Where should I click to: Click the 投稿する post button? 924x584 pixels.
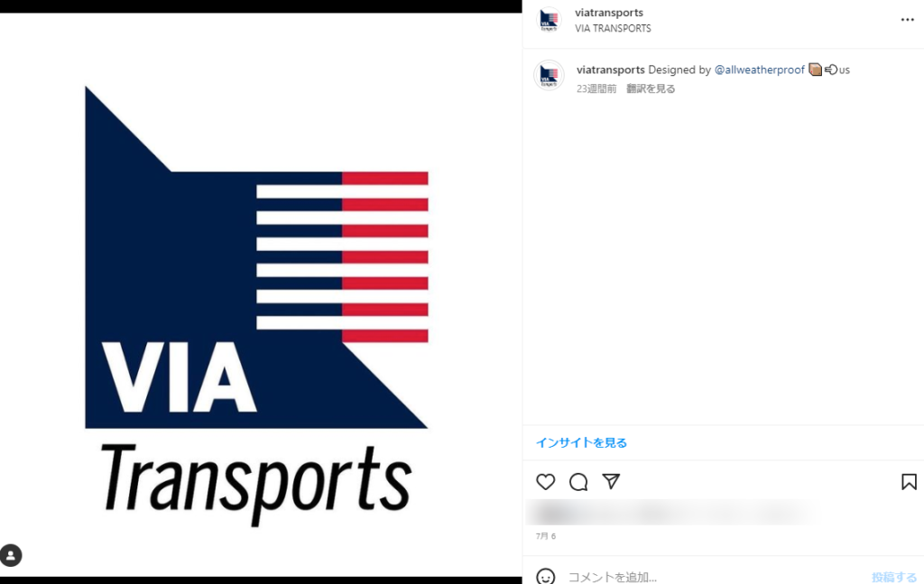click(894, 577)
